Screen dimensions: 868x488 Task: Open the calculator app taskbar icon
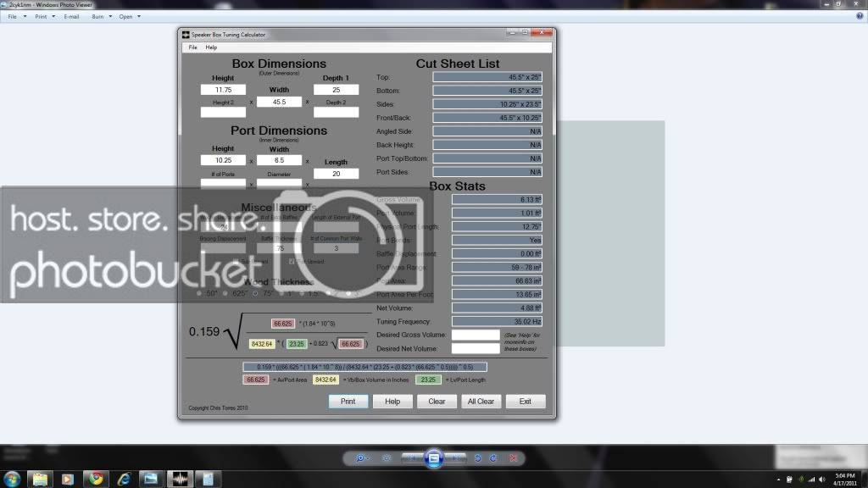[x=209, y=479]
